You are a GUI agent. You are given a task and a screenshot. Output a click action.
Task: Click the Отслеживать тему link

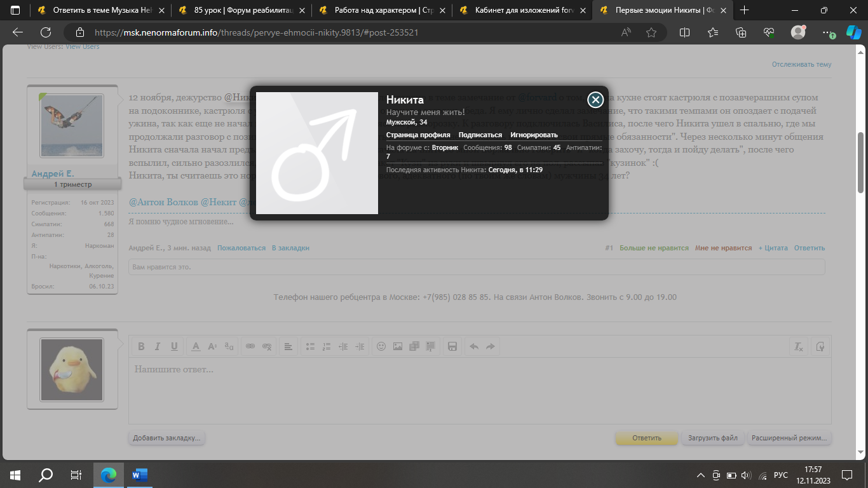click(x=801, y=64)
